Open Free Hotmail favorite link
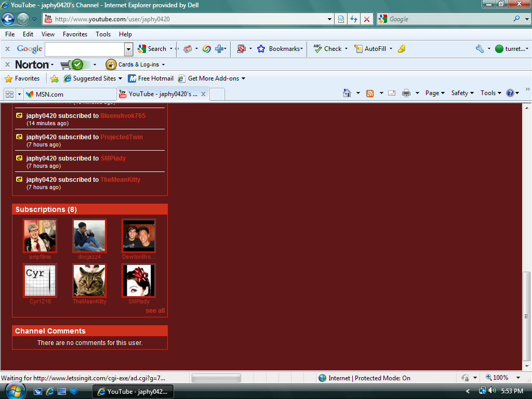532x399 pixels. tap(151, 78)
